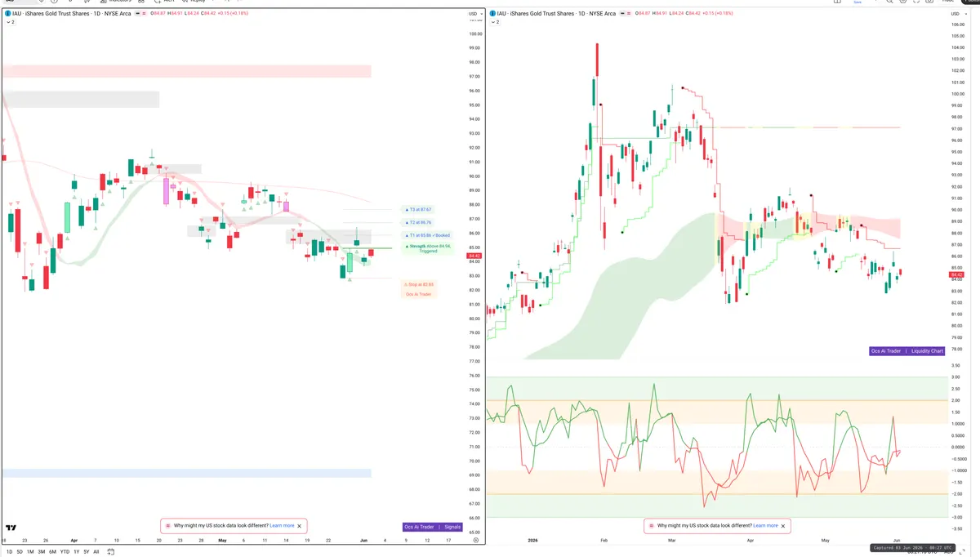Viewport: 980px width, 557px height.
Task: Select the YTD time range
Action: (65, 552)
